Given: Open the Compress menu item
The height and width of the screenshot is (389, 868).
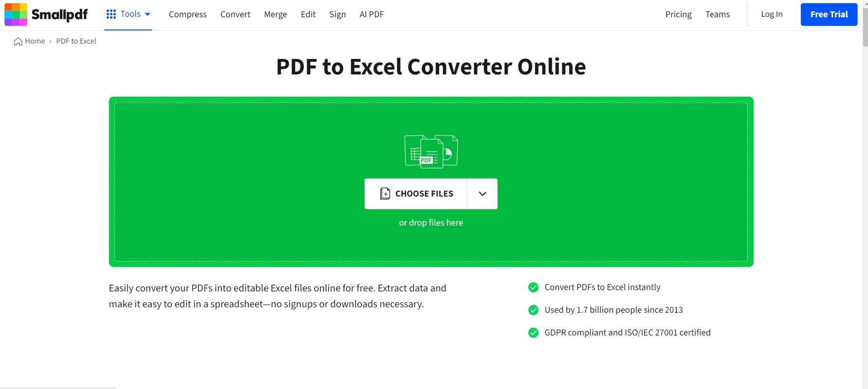Looking at the screenshot, I should [188, 14].
